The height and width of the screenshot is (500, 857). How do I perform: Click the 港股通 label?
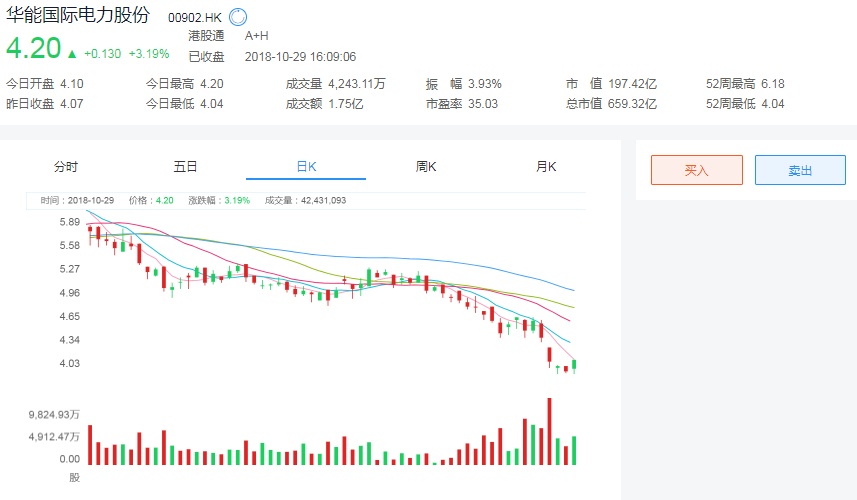pos(206,35)
